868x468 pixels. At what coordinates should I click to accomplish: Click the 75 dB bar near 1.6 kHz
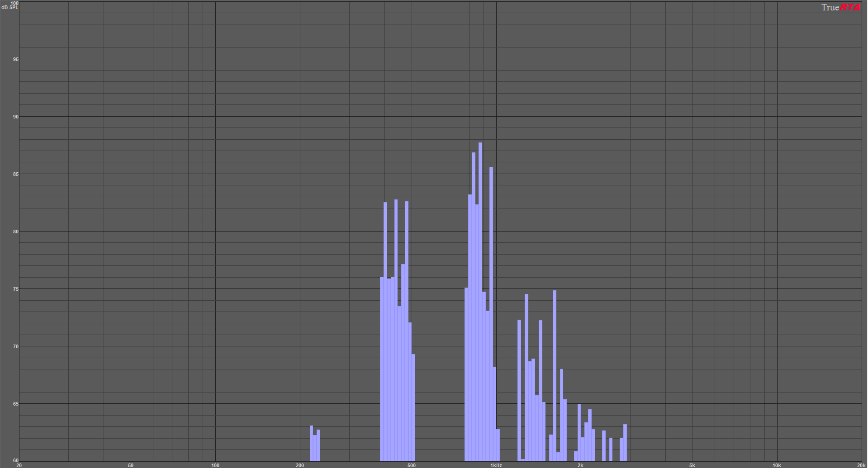(555, 376)
